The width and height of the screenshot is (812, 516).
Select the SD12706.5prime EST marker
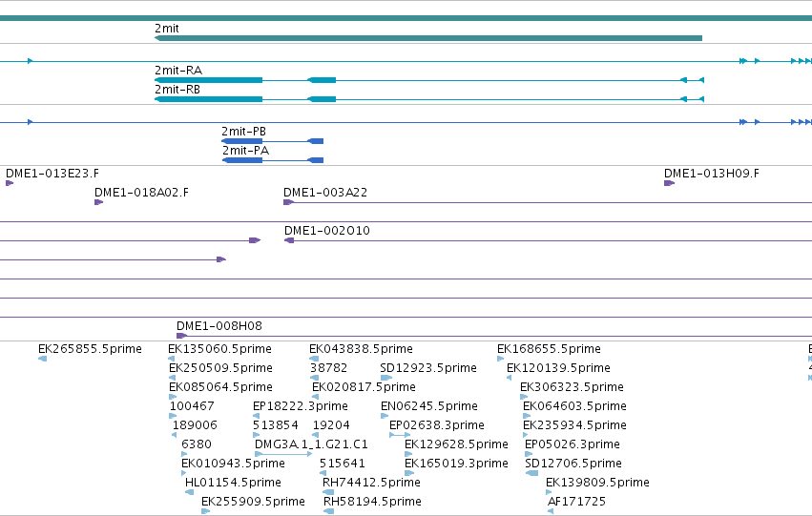531,474
